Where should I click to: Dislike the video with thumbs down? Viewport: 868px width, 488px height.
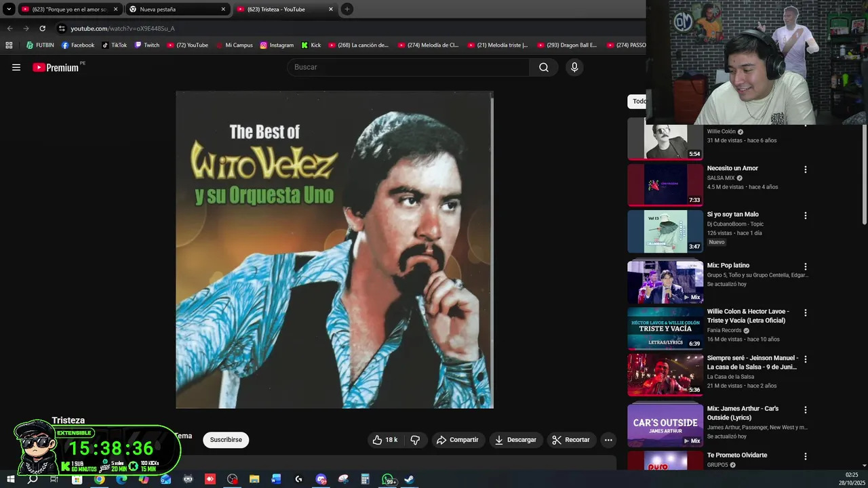[415, 440]
